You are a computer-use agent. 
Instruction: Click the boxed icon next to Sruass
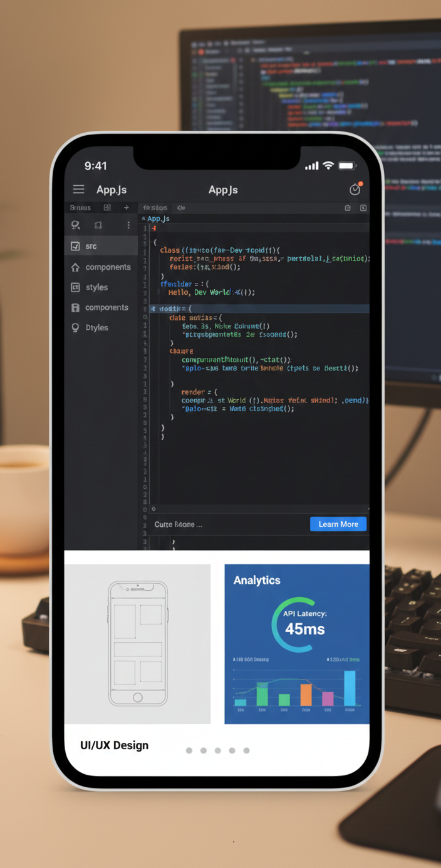click(x=107, y=207)
